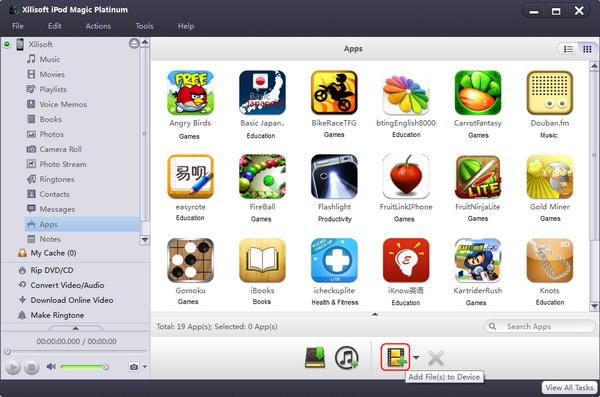Click Copy to Computer toolbar icon
The image size is (600, 397).
315,358
